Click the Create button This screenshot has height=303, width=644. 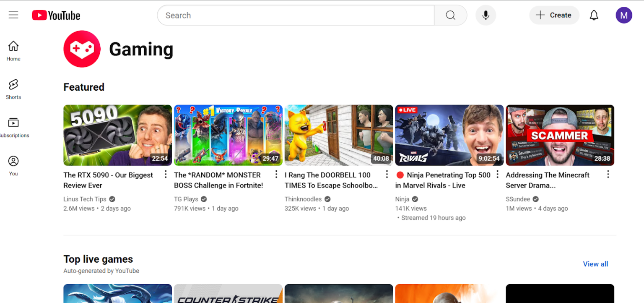pos(554,16)
